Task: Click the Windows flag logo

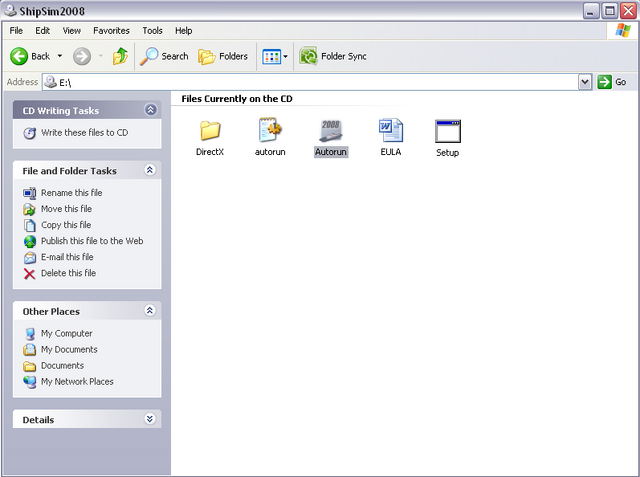Action: click(623, 31)
